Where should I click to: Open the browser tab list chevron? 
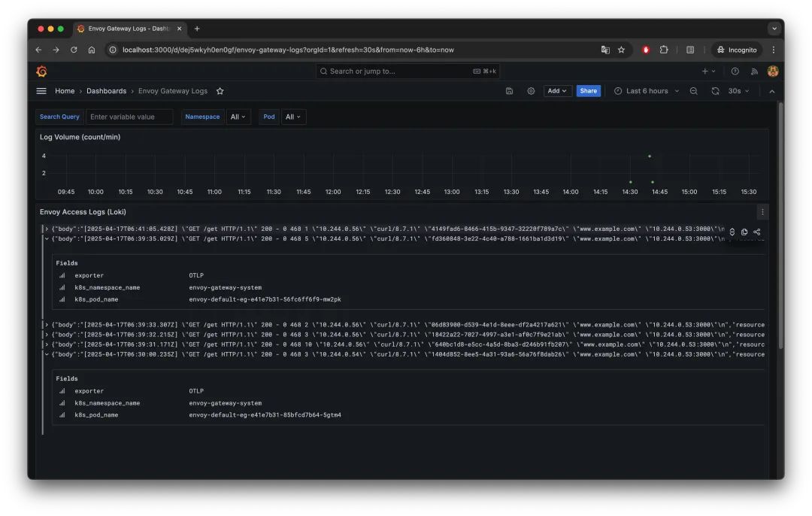[774, 29]
